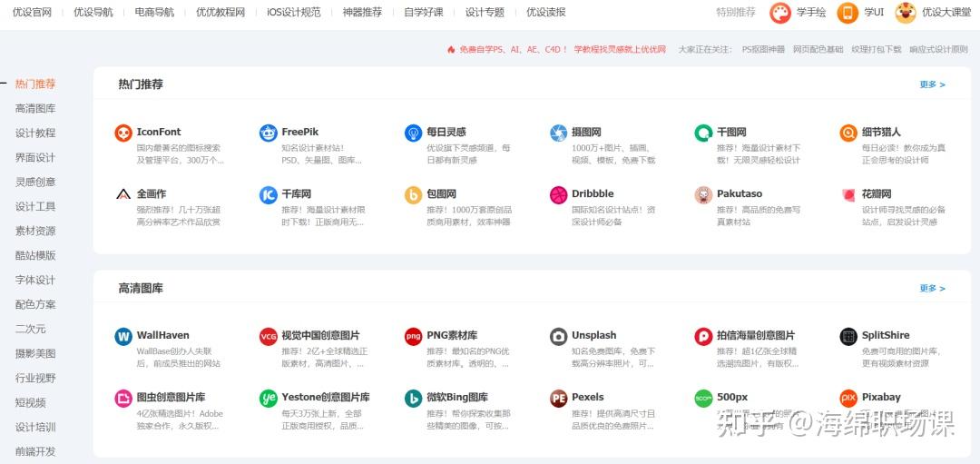Click the FreePik robot icon
980x464 pixels.
click(268, 133)
